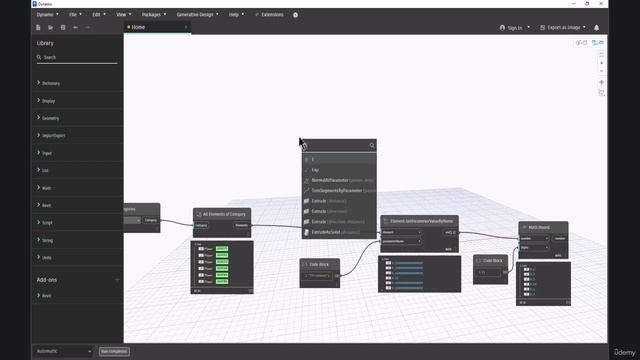Viewport: 640px width, 360px height.
Task: Click the Add-ons plus icon
Action: pos(117,280)
